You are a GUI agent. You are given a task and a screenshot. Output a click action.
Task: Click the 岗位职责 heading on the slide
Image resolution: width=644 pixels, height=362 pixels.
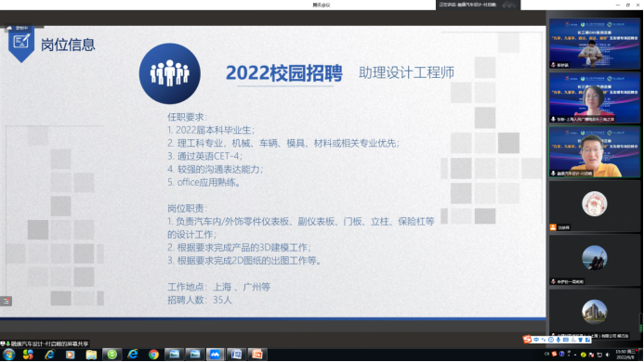coord(187,209)
